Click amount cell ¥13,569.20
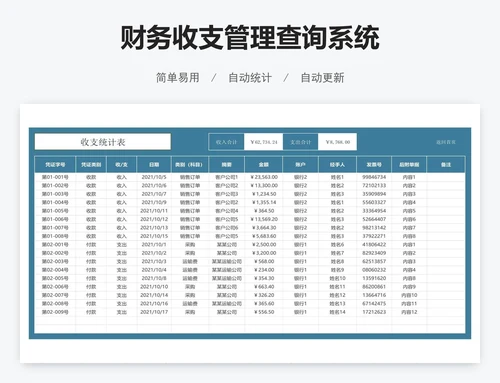The image size is (500, 383). click(x=264, y=219)
